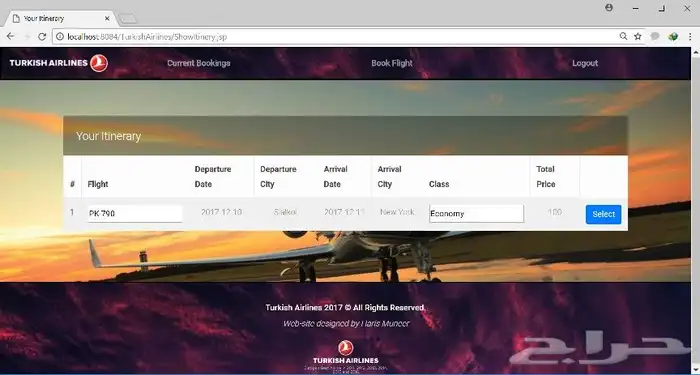This screenshot has height=375, width=700.
Task: Click the globe extension icon
Action: click(673, 37)
